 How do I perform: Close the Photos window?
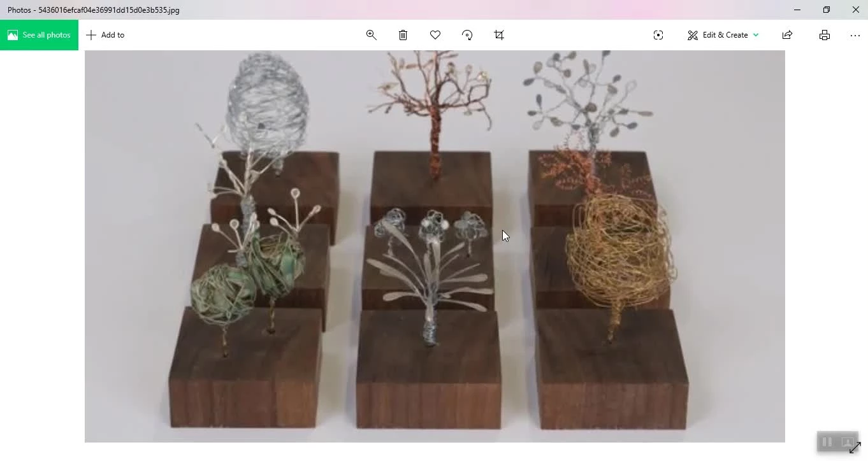click(856, 10)
